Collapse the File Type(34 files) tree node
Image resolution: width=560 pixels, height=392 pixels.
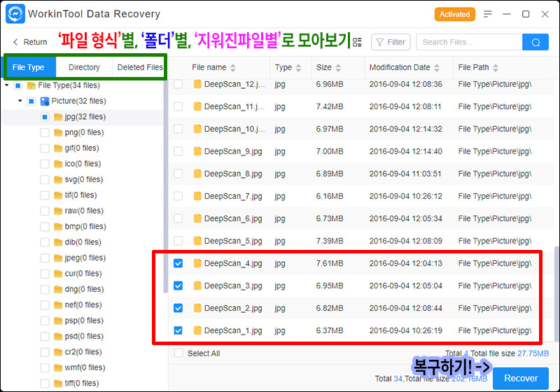pyautogui.click(x=7, y=85)
